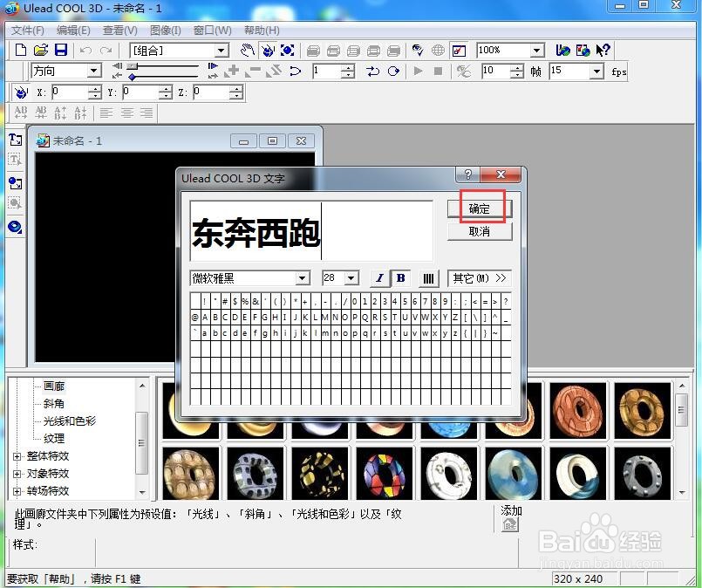
Task: Click the X coordinate input field
Action: (x=70, y=92)
